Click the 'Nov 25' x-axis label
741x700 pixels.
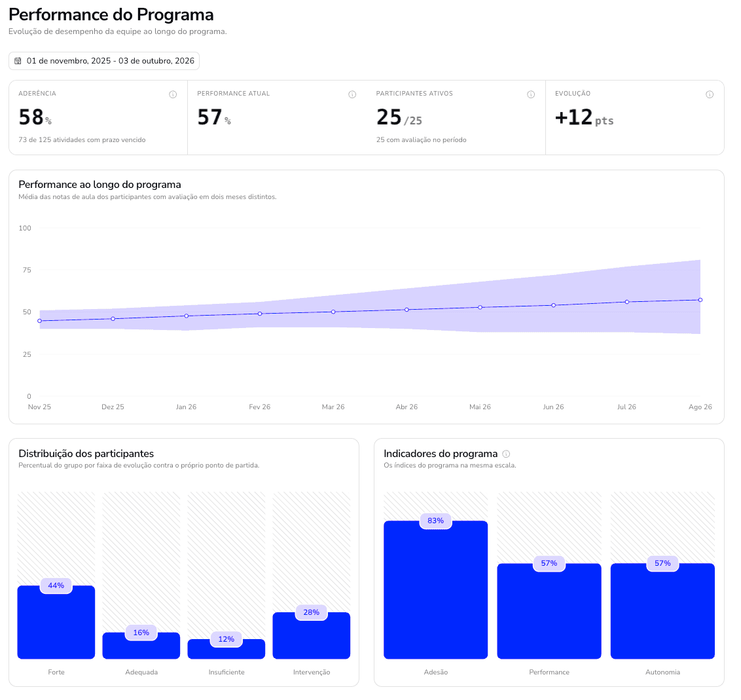(x=40, y=407)
